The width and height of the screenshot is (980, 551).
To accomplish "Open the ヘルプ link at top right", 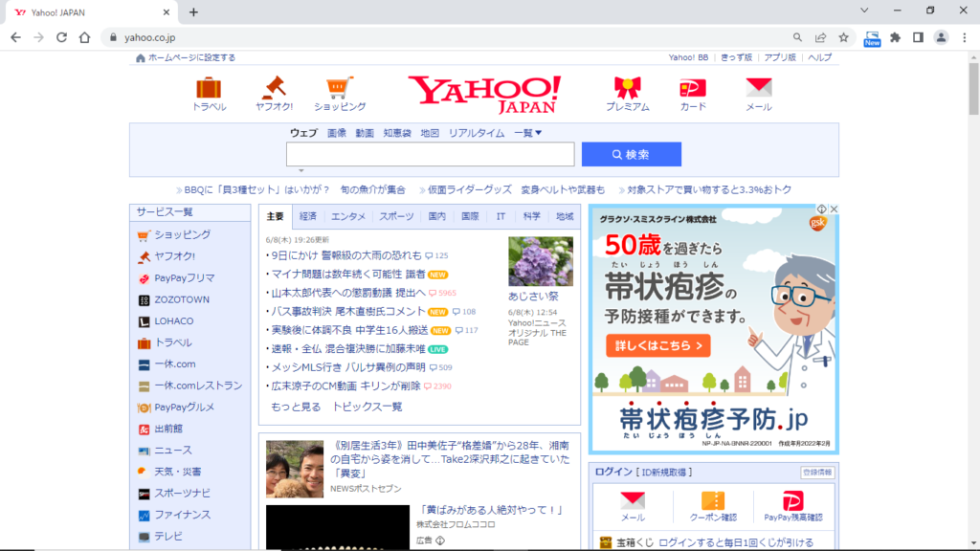I will click(x=819, y=57).
